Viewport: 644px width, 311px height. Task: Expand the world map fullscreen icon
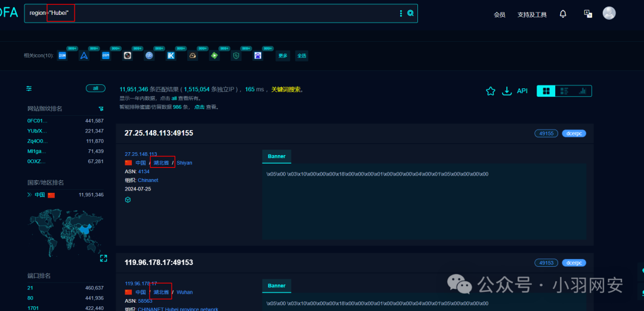104,258
